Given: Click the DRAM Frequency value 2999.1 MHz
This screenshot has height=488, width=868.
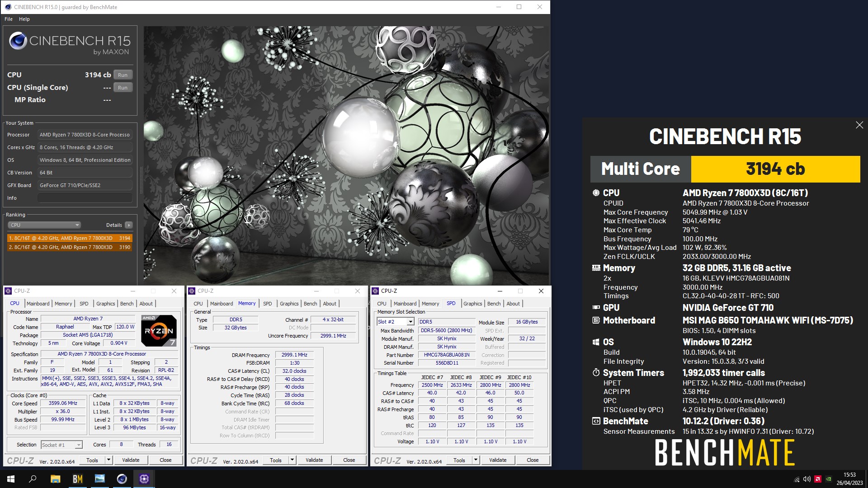Looking at the screenshot, I should click(294, 355).
